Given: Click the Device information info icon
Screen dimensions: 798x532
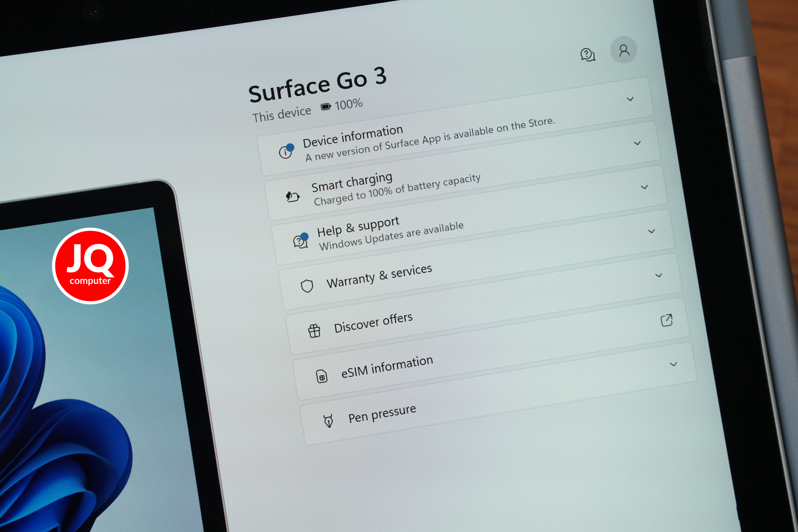Looking at the screenshot, I should point(286,151).
